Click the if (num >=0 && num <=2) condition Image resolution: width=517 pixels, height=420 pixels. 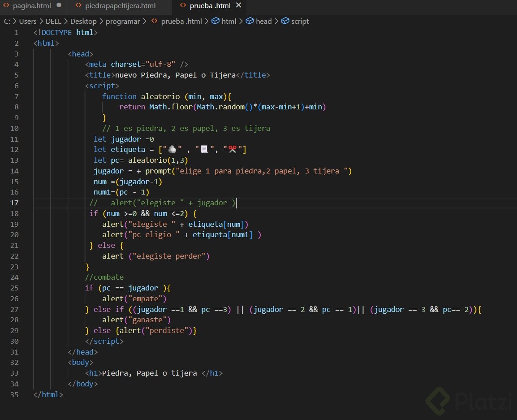click(x=143, y=213)
